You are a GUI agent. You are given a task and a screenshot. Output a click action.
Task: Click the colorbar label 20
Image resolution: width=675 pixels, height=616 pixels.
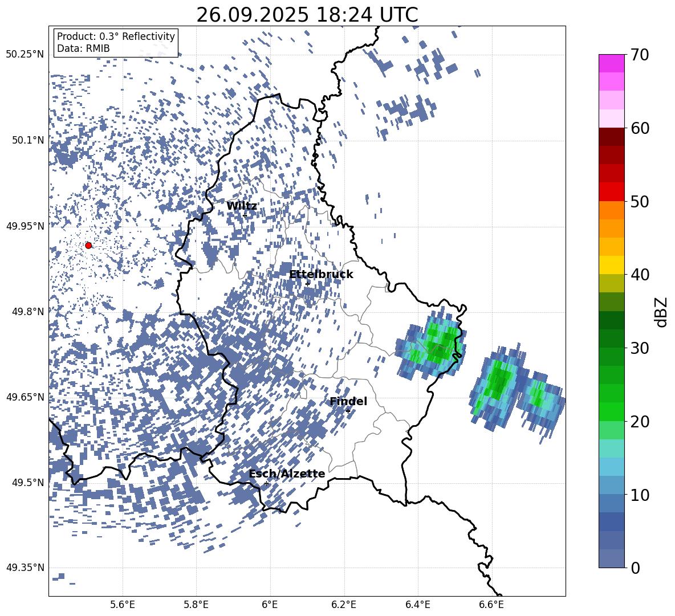[x=640, y=421]
